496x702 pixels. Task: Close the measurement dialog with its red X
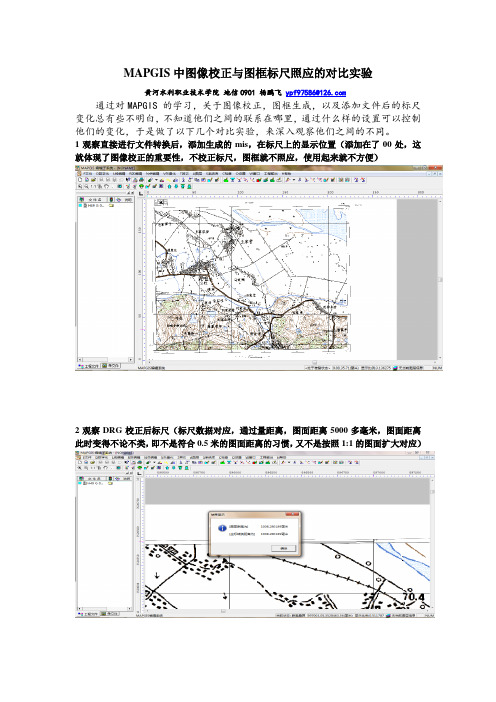point(292,514)
